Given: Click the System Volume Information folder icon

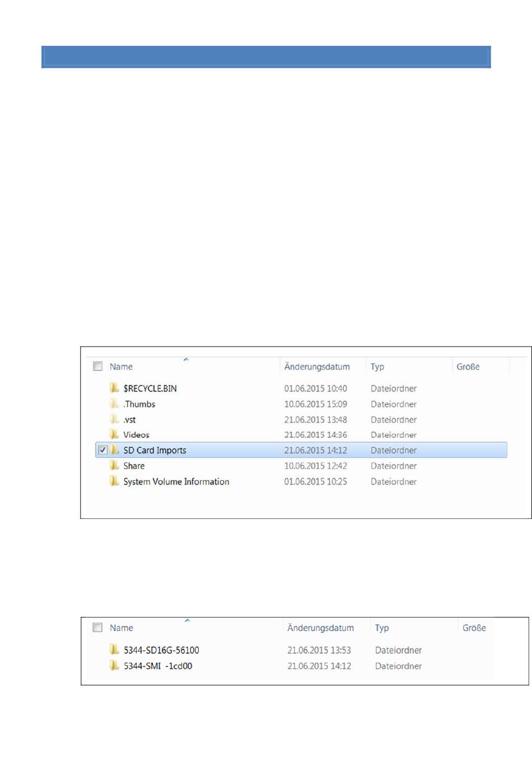Looking at the screenshot, I should [x=114, y=481].
